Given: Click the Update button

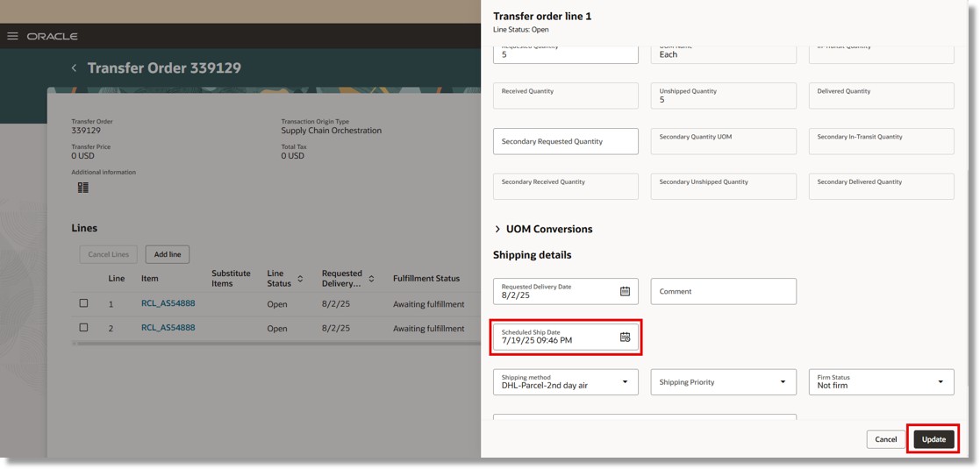Looking at the screenshot, I should (x=934, y=440).
